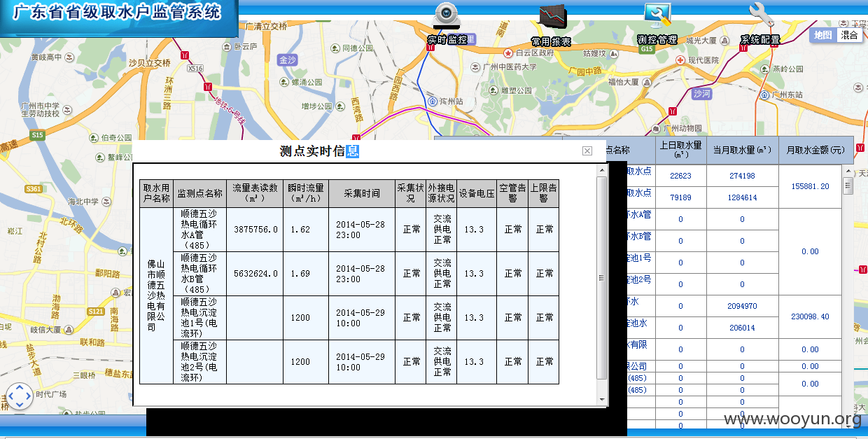Click the 2094970 monthly value link
Screen dimensions: 868x439
coord(742,306)
